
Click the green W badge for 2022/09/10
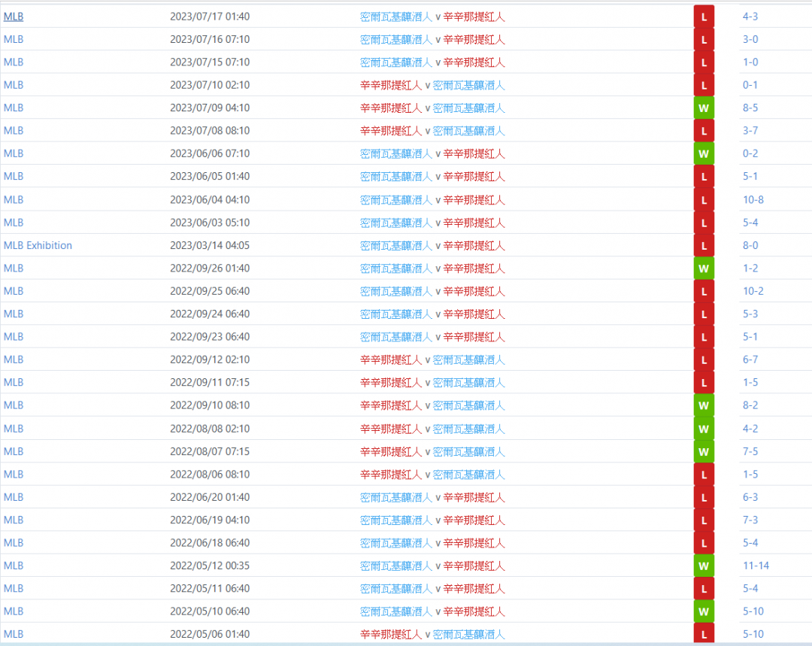704,405
